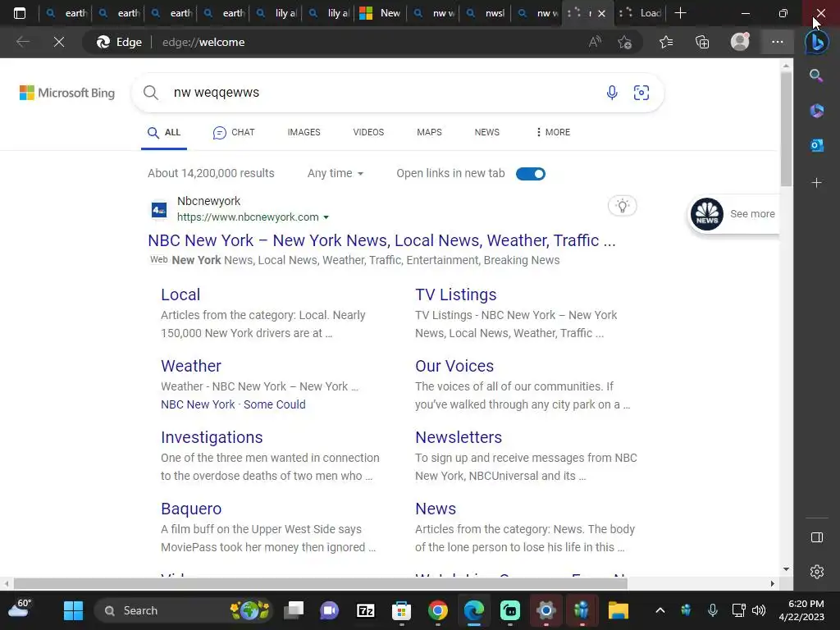The width and height of the screenshot is (840, 630).
Task: Click the Microsoft Bing logo
Action: (67, 93)
